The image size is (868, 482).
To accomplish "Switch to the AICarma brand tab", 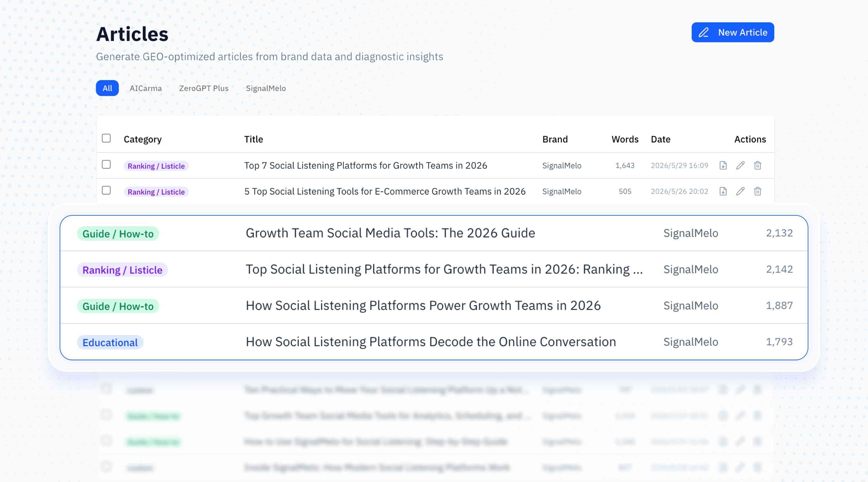I will (146, 88).
